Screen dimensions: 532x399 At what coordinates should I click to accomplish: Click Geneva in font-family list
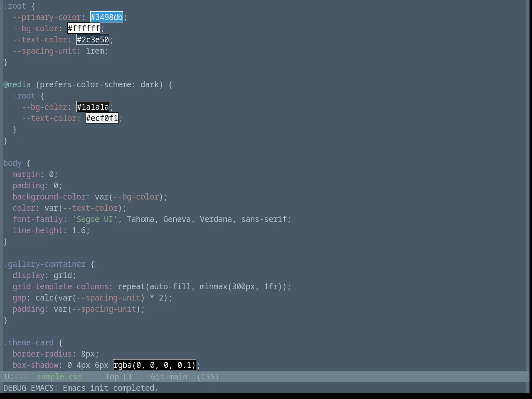tap(177, 219)
